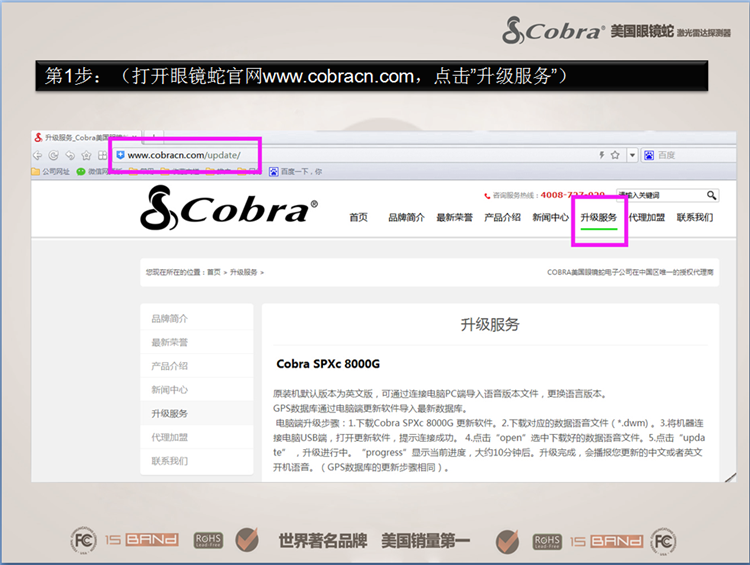The width and height of the screenshot is (750, 565).
Task: Open the favorites star icon in the toolbar
Action: click(86, 155)
